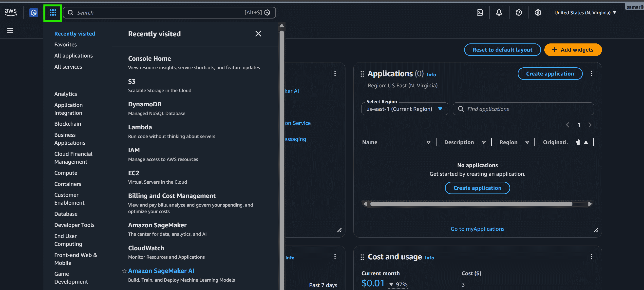This screenshot has width=644, height=290.
Task: Open the help question mark icon
Action: tap(518, 13)
